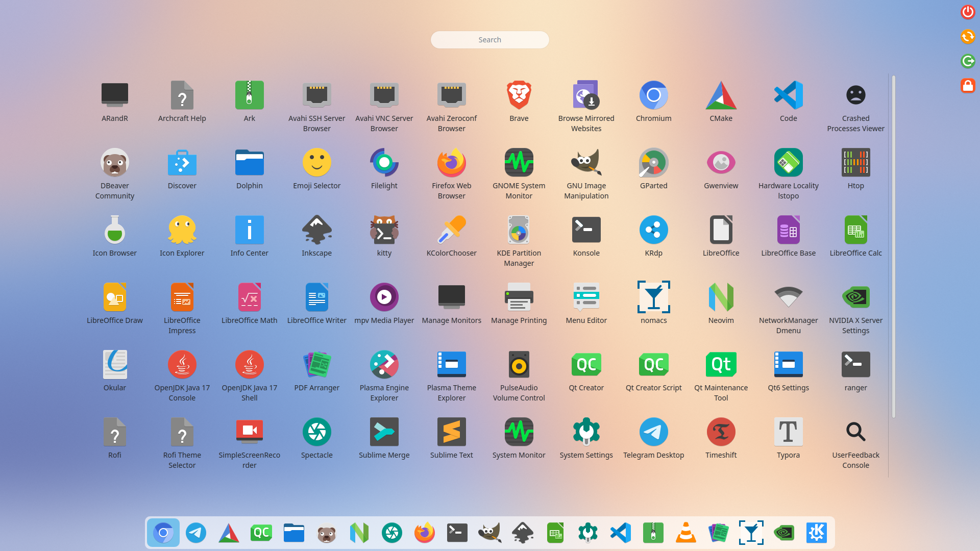The image size is (980, 551).
Task: Open Ark archive manager
Action: [x=250, y=101]
